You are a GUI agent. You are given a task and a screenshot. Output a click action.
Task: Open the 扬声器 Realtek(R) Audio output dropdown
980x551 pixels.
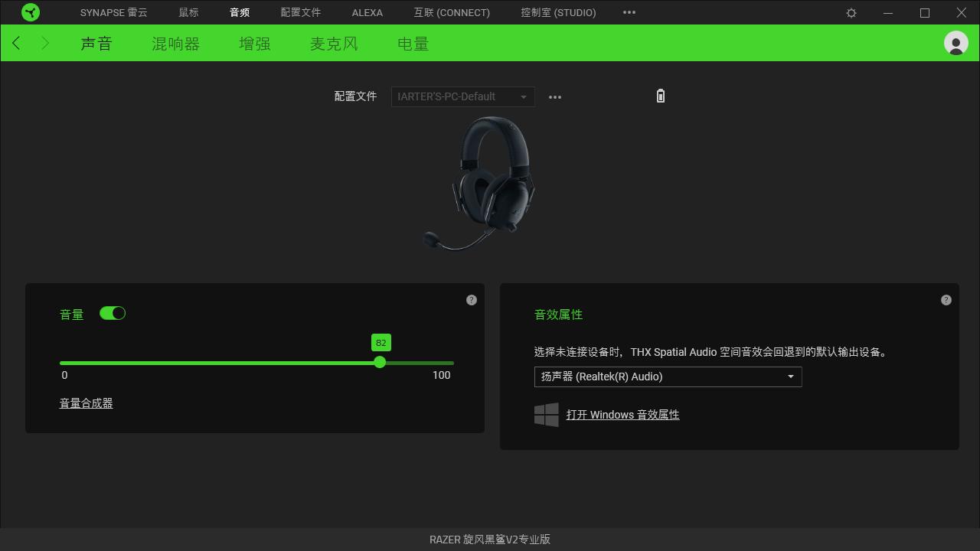(667, 377)
